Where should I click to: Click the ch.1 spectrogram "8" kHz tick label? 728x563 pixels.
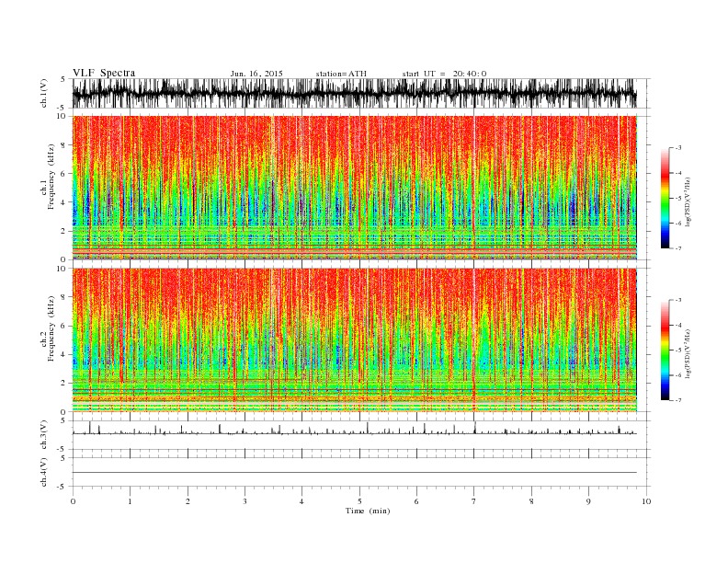[x=63, y=145]
